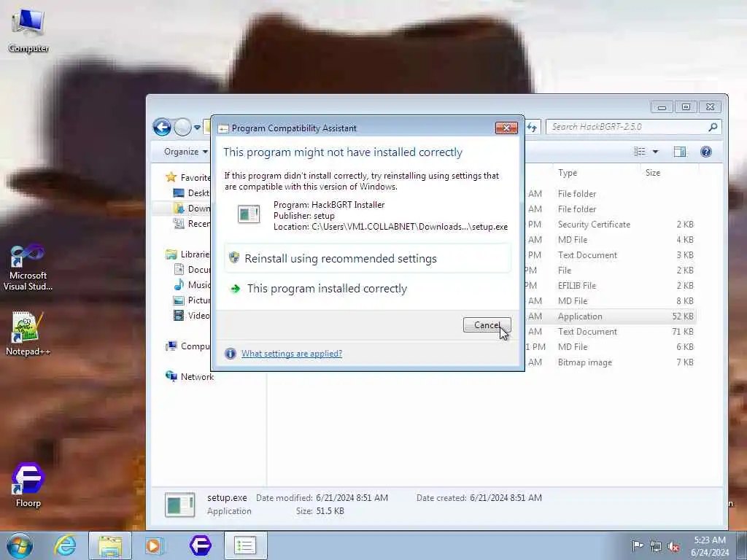Show the clock reading 5:23 AM
747x560 pixels.
tap(709, 540)
